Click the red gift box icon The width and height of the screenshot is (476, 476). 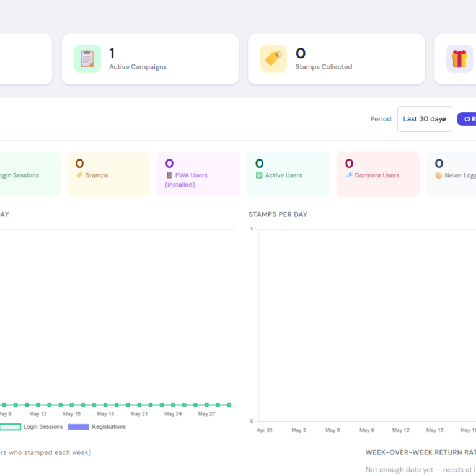tap(459, 59)
